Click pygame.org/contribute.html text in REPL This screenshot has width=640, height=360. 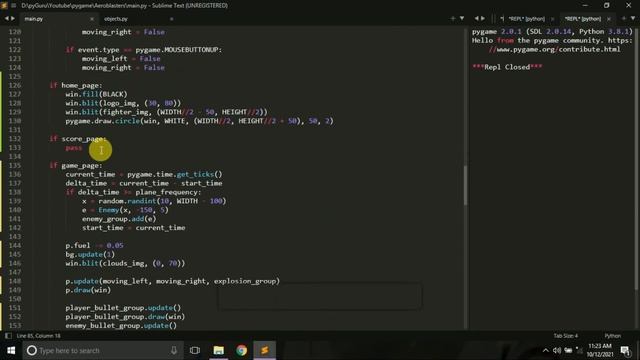tap(555, 49)
